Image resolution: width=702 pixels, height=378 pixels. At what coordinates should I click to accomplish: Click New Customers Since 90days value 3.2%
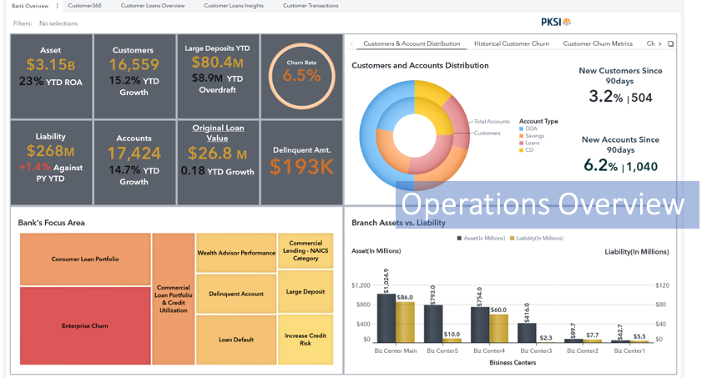[x=605, y=96]
